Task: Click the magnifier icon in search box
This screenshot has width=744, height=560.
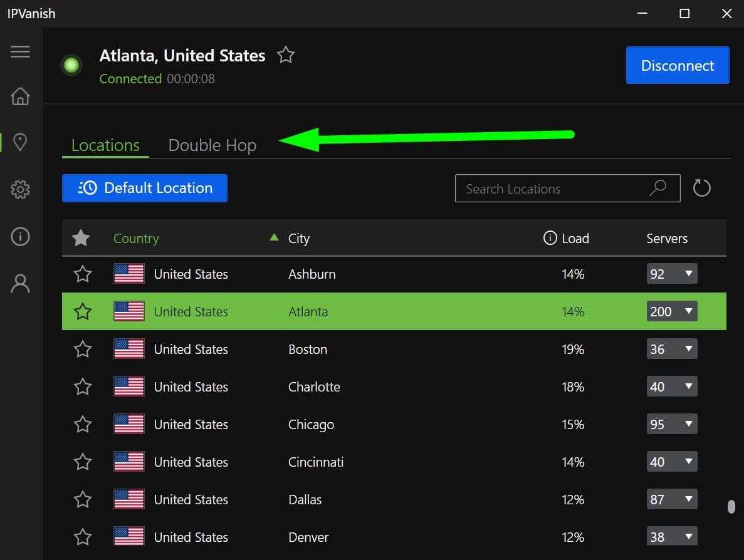Action: coord(658,188)
